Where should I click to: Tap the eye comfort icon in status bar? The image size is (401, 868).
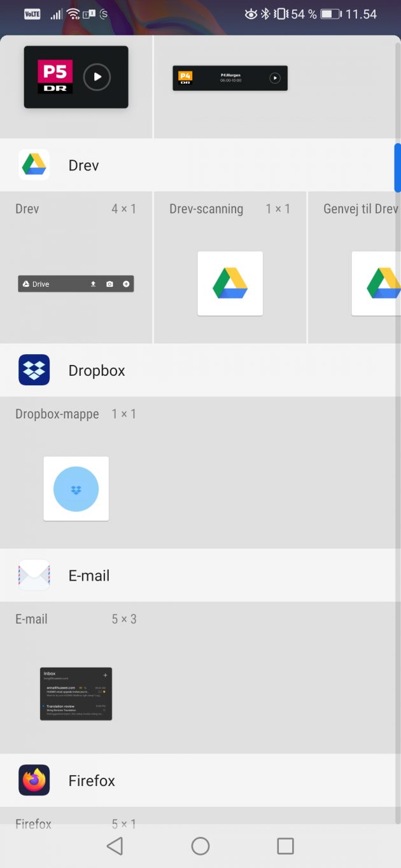[x=251, y=14]
